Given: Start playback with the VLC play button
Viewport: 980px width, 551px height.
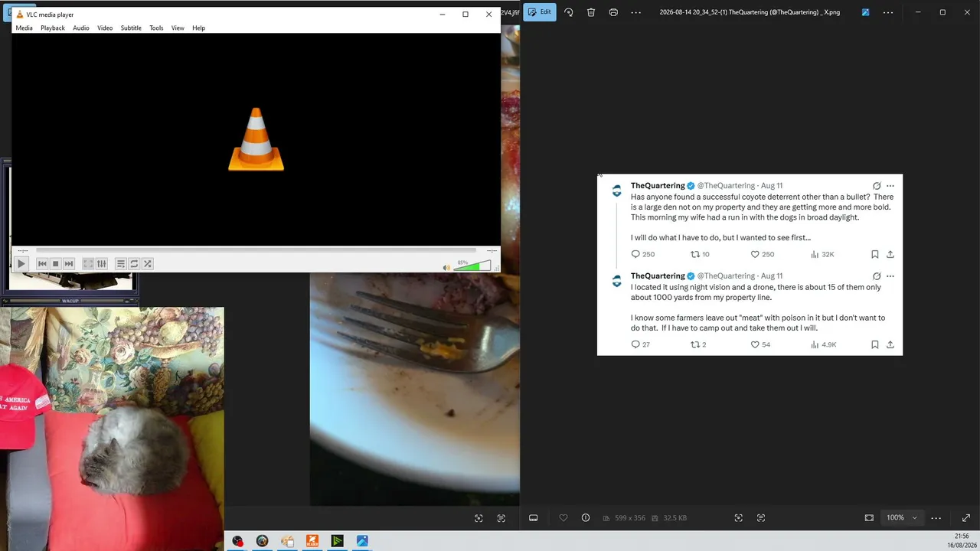Looking at the screenshot, I should pyautogui.click(x=21, y=264).
